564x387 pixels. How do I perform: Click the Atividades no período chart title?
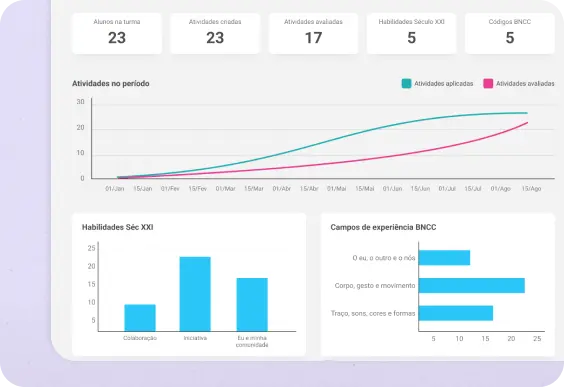[111, 83]
